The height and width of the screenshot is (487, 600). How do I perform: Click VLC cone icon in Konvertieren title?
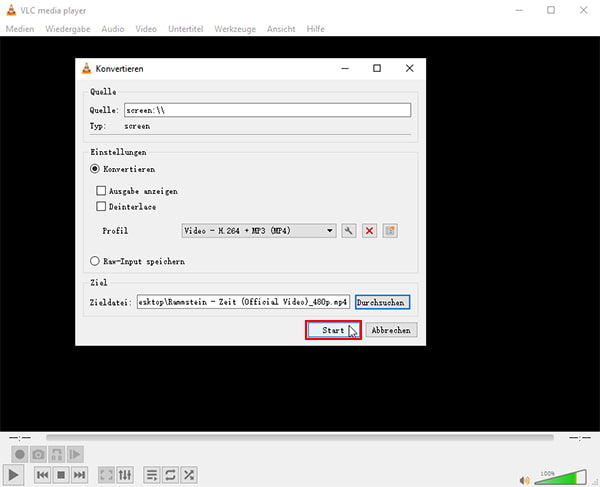(x=87, y=68)
